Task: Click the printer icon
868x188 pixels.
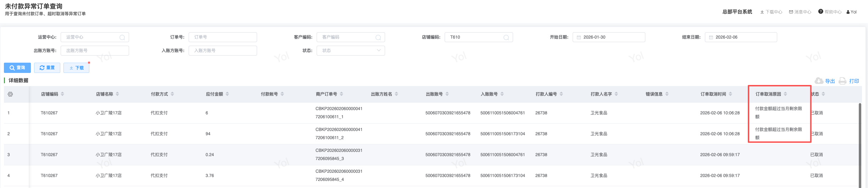Action: tap(843, 81)
